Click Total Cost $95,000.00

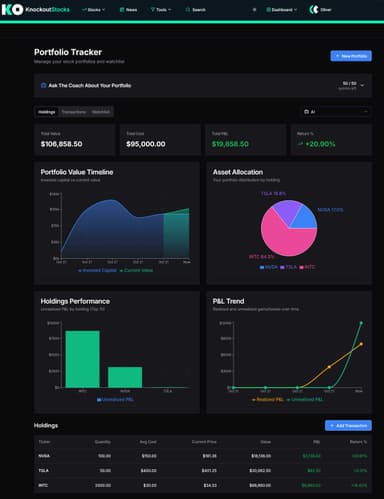(x=146, y=144)
